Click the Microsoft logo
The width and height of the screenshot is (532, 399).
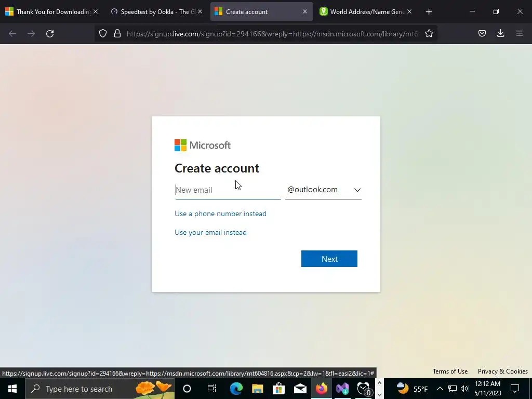point(203,145)
